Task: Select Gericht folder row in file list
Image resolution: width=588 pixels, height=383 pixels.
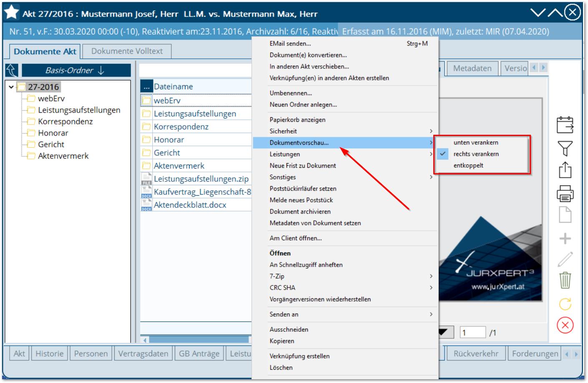Action: coord(196,153)
